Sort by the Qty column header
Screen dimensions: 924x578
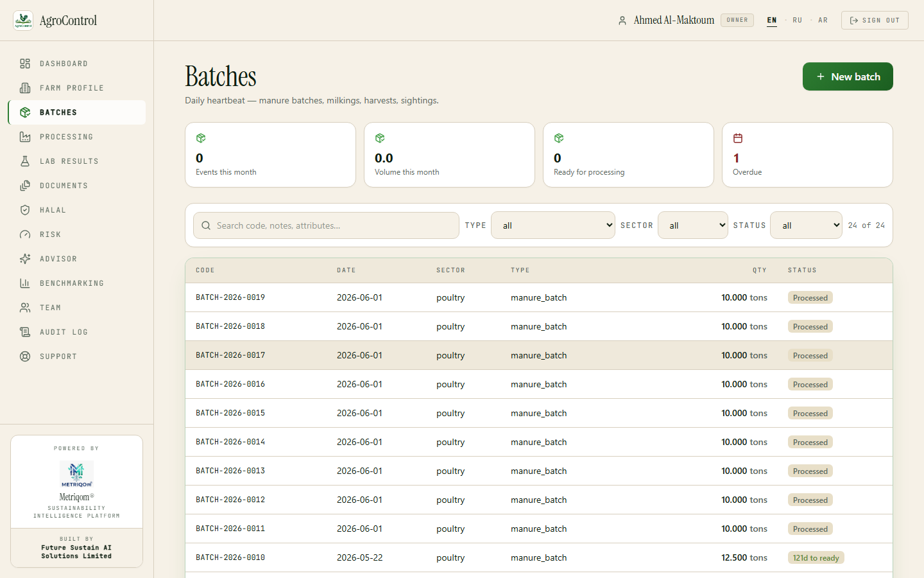coord(760,270)
